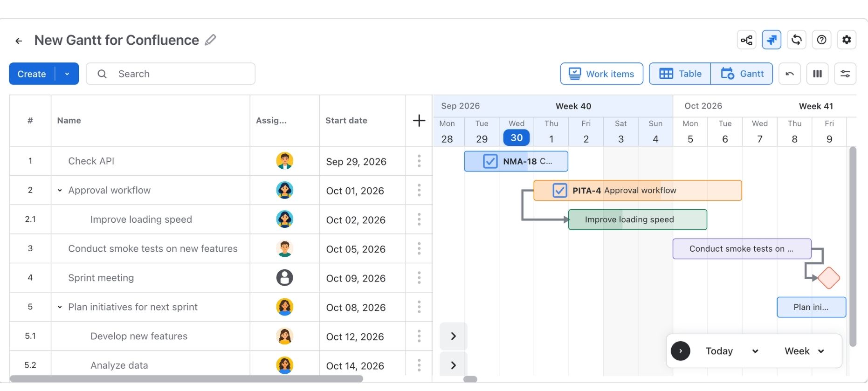
Task: Go back using the left arrow icon
Action: coord(19,41)
